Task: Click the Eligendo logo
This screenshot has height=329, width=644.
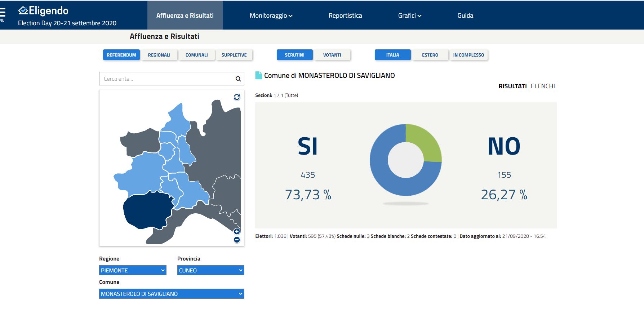Action: (43, 11)
